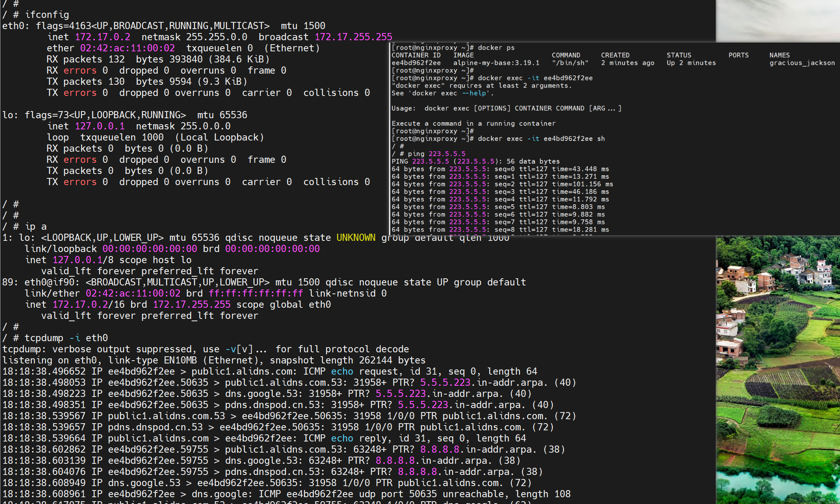Click the ifconfig command at the top prompt
The image size is (840, 504).
tap(47, 15)
